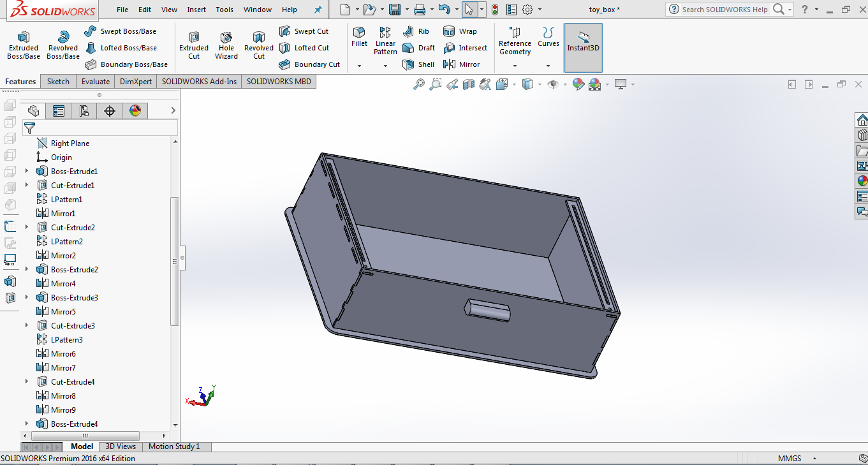The width and height of the screenshot is (868, 465).
Task: Click the Search SOLIDWORKS Help field
Action: tap(726, 10)
